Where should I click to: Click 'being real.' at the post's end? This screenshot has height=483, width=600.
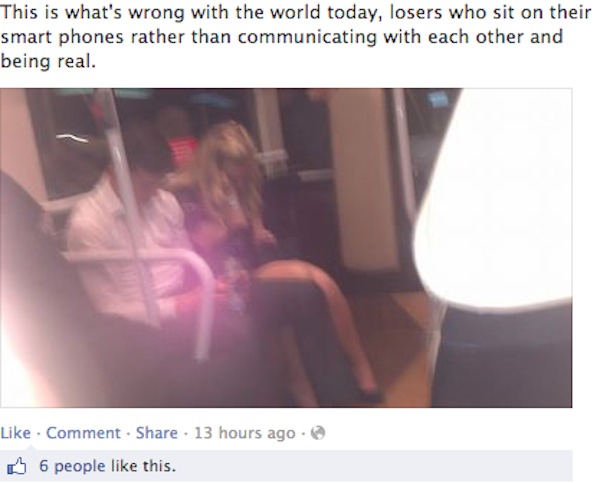[48, 62]
